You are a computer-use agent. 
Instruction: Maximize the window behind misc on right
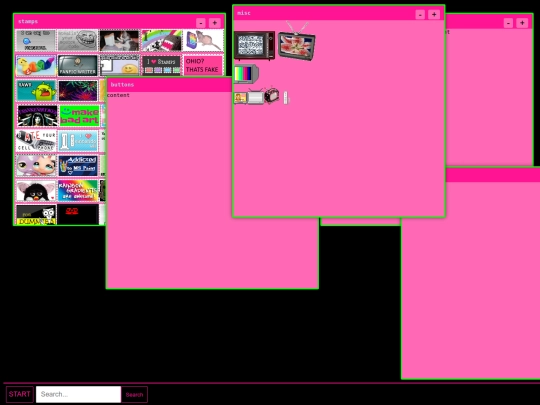pyautogui.click(x=522, y=23)
